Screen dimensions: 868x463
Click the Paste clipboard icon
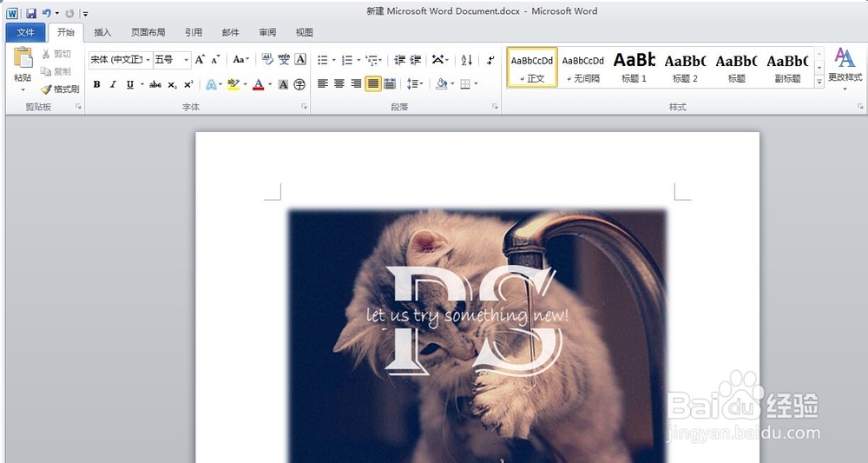pos(23,58)
